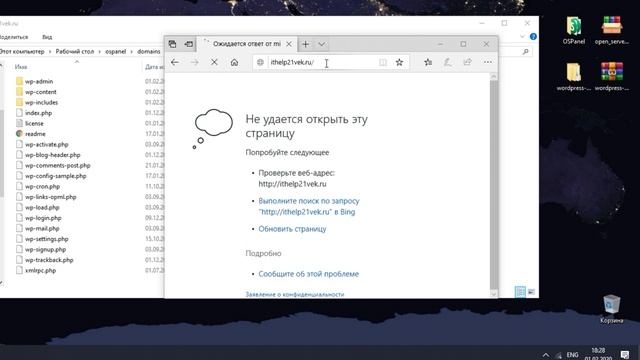
Task: Switch Explorer to details view icon
Action: pyautogui.click(x=520, y=292)
